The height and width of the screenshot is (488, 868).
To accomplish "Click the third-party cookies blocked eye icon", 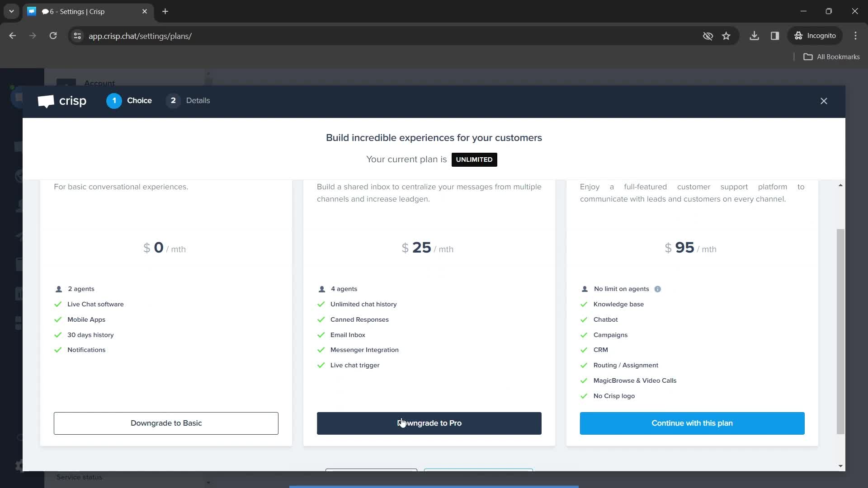I will 708,36.
